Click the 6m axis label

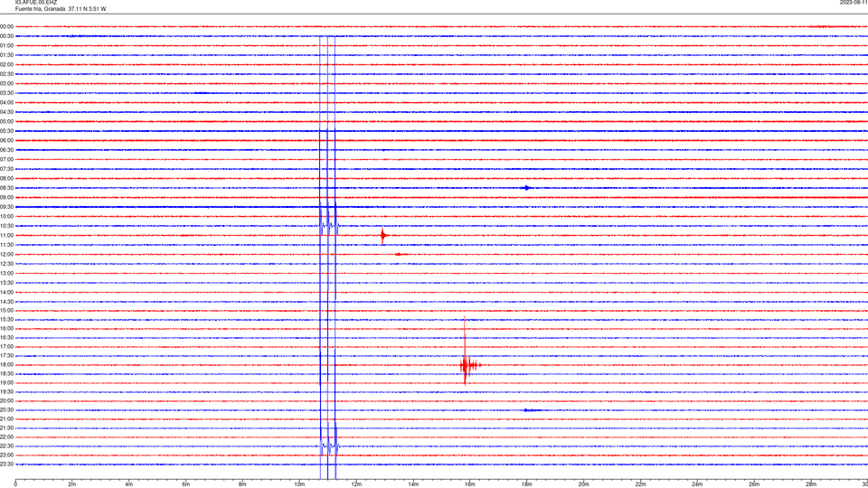click(186, 484)
